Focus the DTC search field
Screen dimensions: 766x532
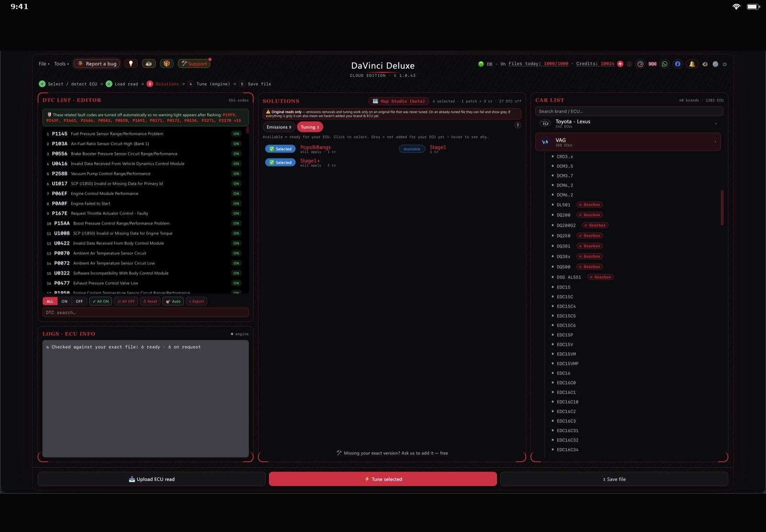click(x=146, y=312)
